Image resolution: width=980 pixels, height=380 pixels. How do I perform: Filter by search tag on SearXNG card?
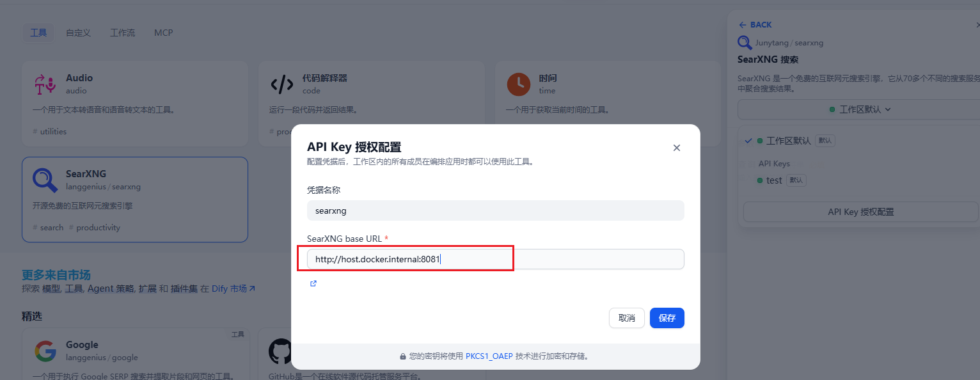(48, 227)
